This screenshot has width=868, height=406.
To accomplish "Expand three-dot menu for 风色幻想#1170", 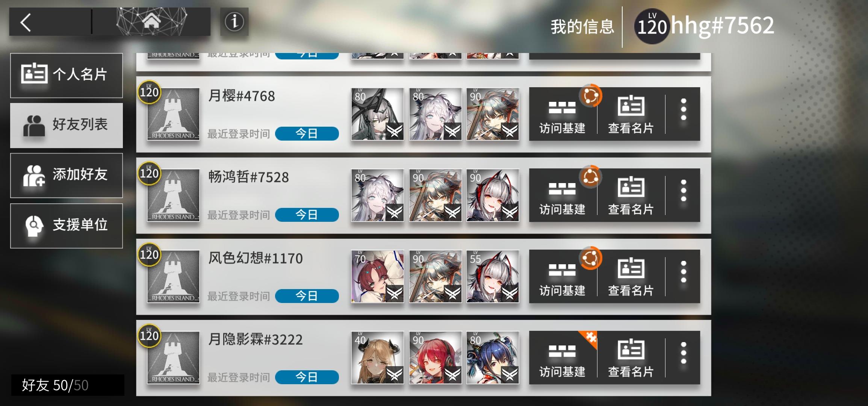I will tap(683, 272).
